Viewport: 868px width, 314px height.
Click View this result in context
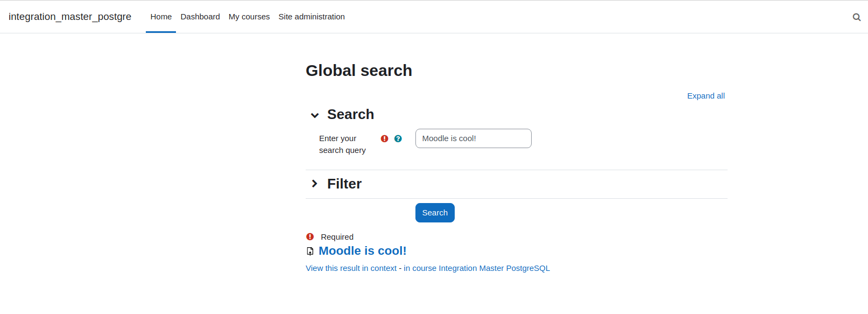tap(351, 268)
